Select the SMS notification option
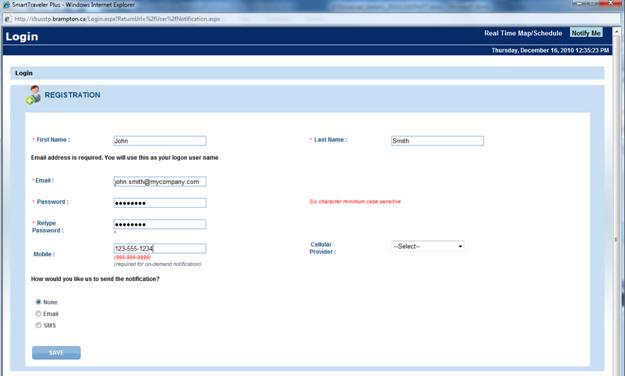 coord(38,325)
